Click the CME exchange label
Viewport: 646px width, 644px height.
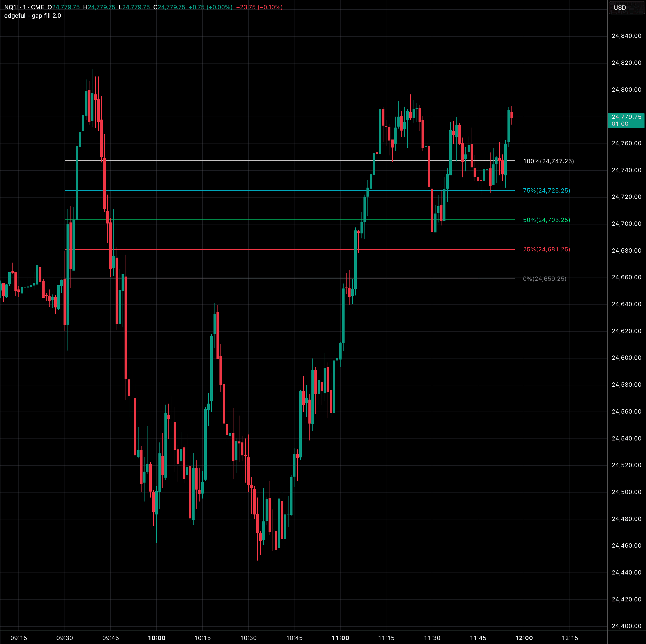point(37,7)
